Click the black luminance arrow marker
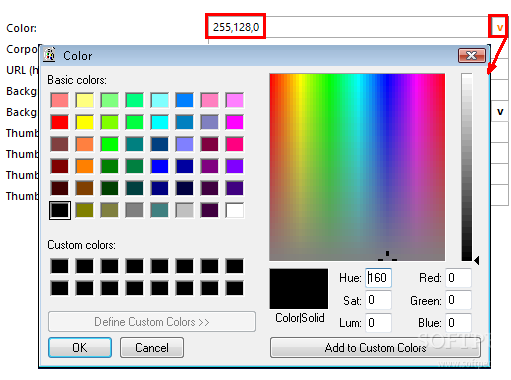Viewport: 511px width, 380px height. [x=477, y=260]
